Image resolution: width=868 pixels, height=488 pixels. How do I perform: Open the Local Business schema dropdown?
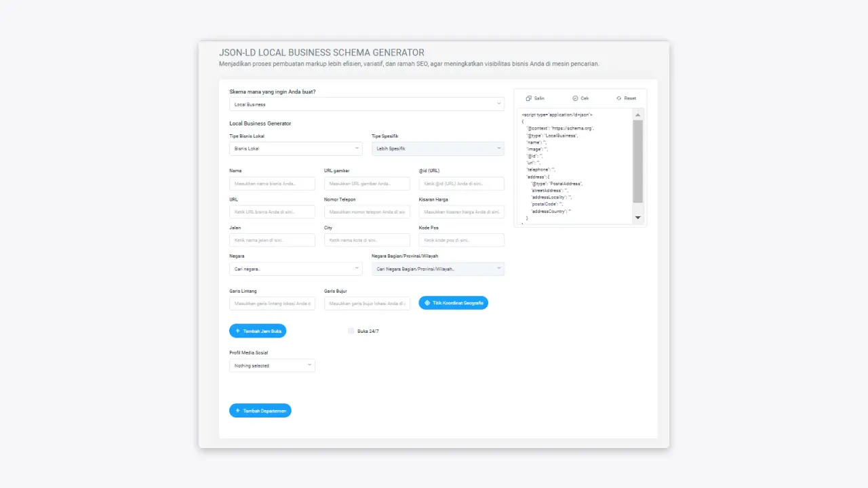(366, 104)
